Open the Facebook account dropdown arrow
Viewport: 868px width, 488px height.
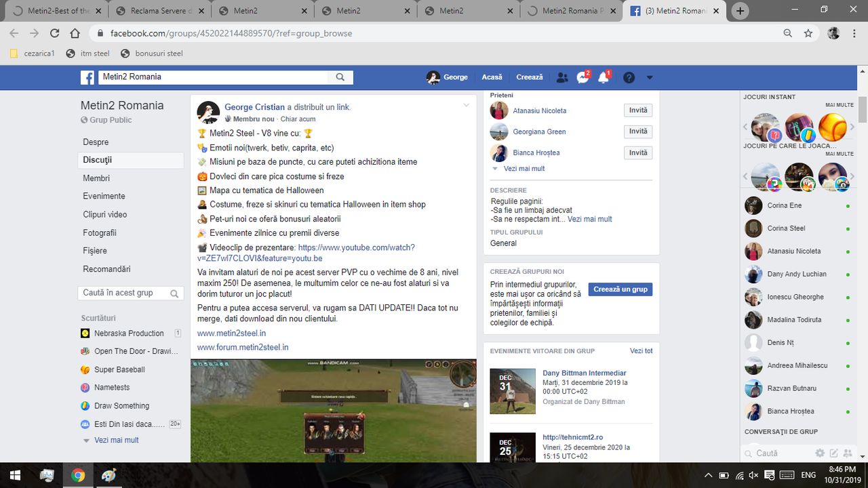[x=650, y=77]
